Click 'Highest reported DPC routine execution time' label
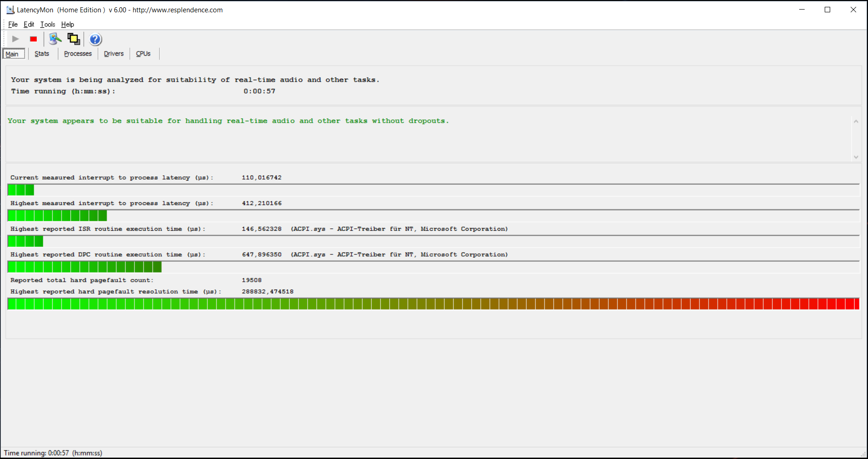Image resolution: width=868 pixels, height=459 pixels. (x=108, y=254)
